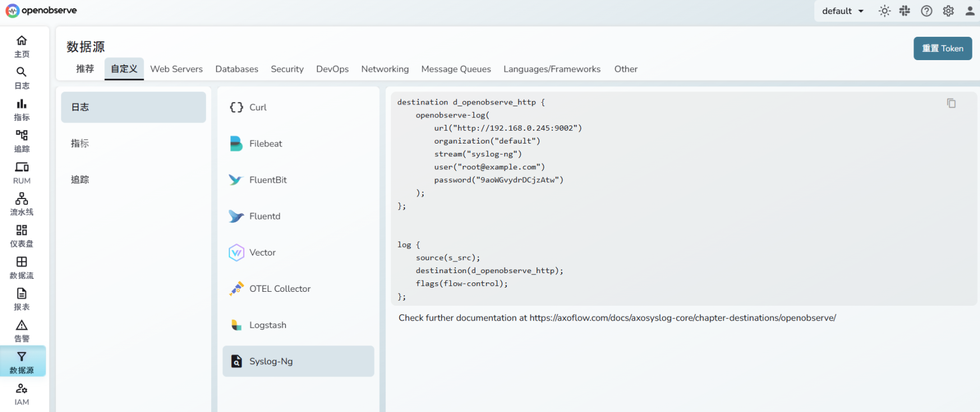Select the 推荐 recommended tab
Viewport: 980px width, 412px height.
tap(85, 69)
